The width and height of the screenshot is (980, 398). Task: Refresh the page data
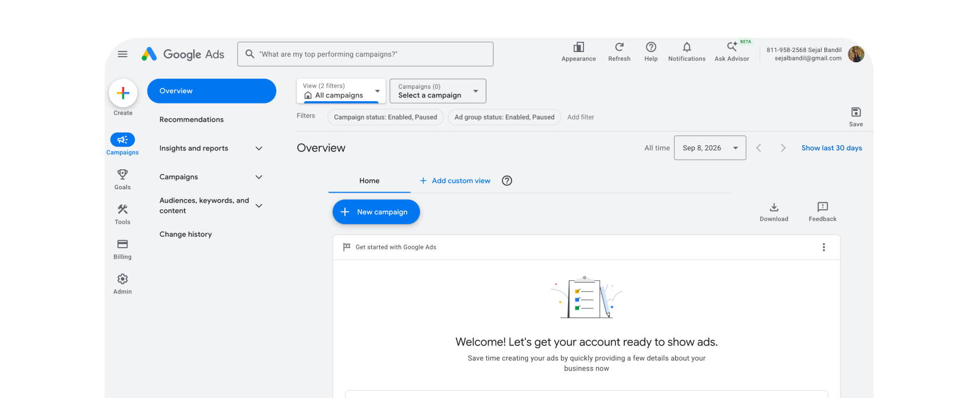tap(619, 47)
